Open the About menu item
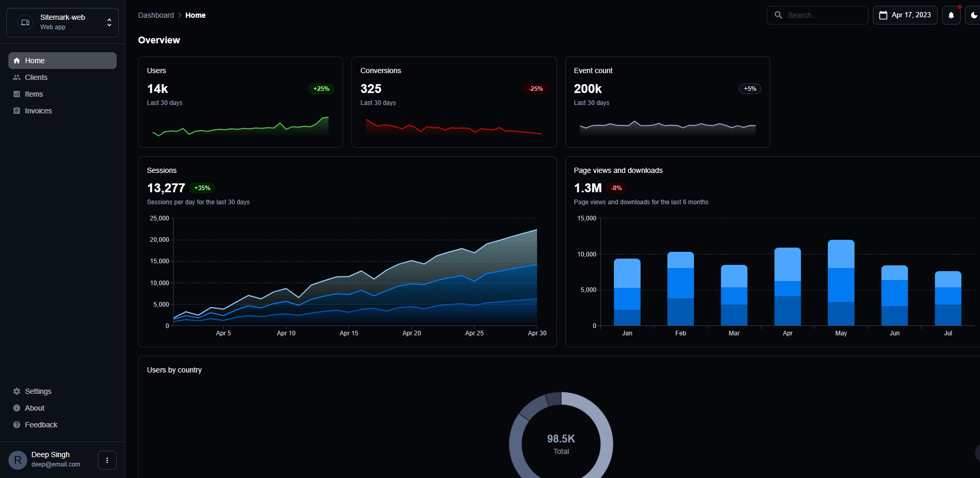The height and width of the screenshot is (478, 980). 62,408
